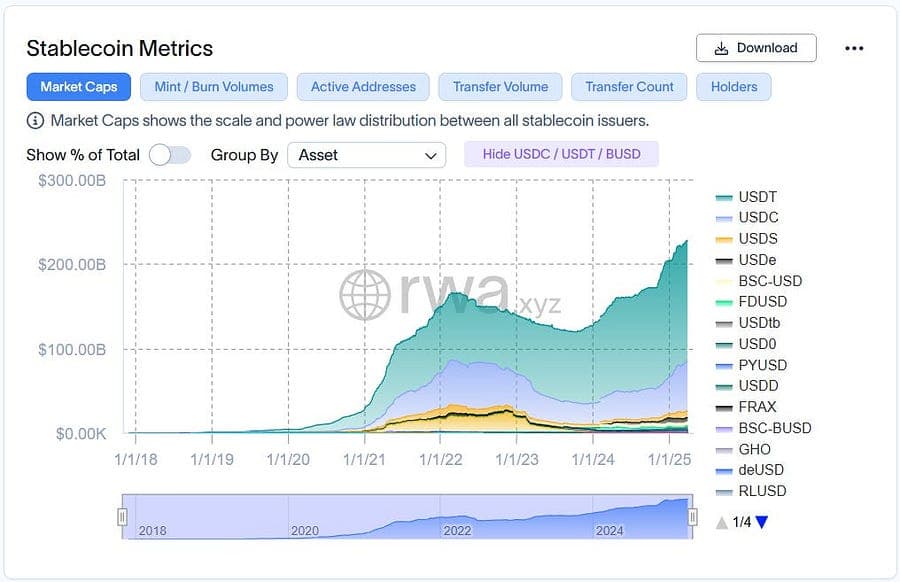Screen dimensions: 900x582
Task: Click the right range slider handle
Action: 693,517
